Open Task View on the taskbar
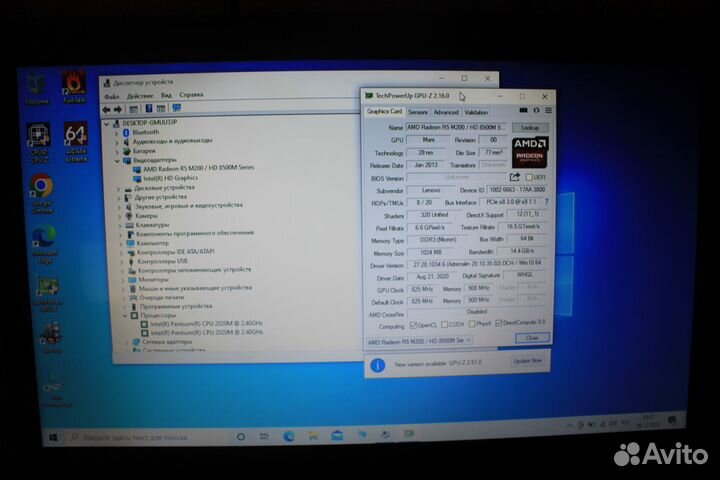The width and height of the screenshot is (720, 480). click(x=264, y=436)
